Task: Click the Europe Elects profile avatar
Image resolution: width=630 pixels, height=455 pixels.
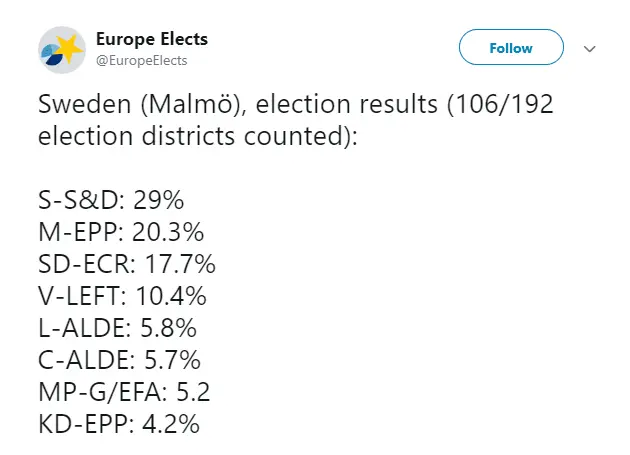Action: tap(61, 49)
